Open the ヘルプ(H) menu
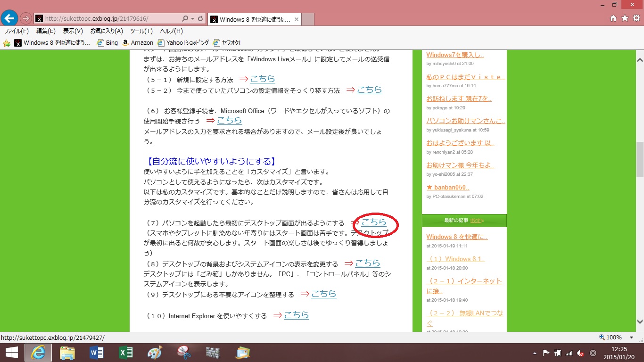The height and width of the screenshot is (362, 644). 171,31
